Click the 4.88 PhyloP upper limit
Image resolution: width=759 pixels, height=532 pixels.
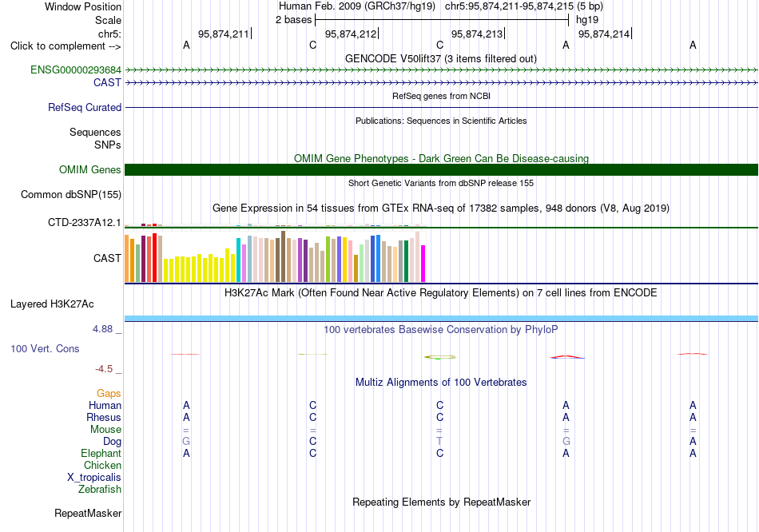[102, 329]
